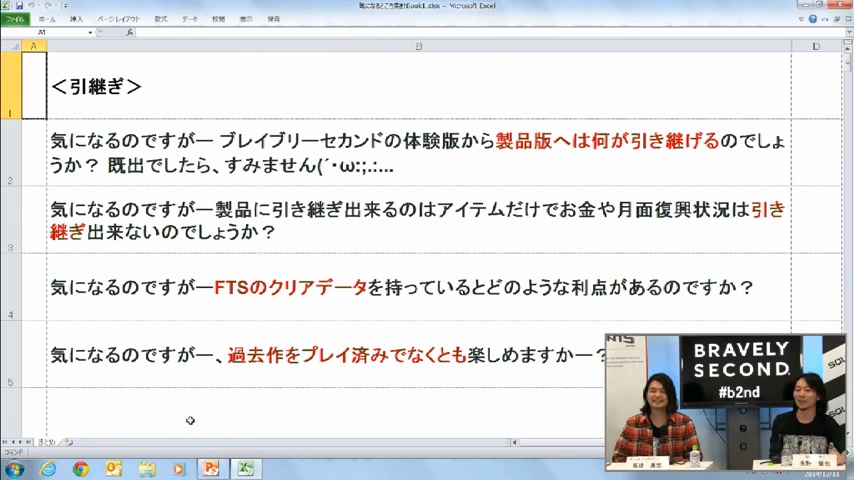The image size is (854, 480).
Task: Click the vertical split box above scrollbar
Action: click(x=849, y=42)
